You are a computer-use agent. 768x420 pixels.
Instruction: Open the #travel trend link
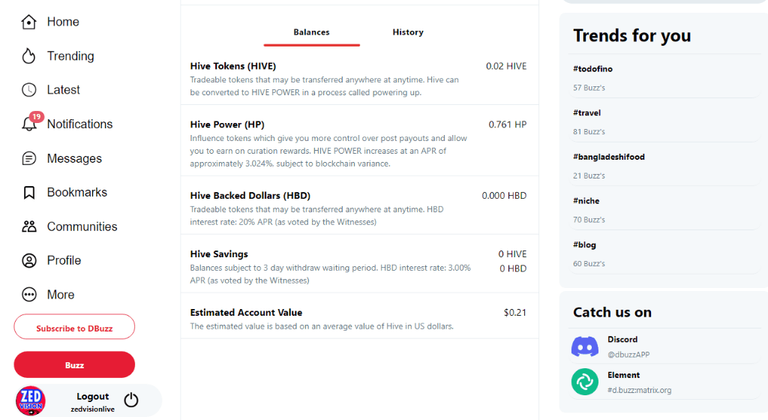[x=587, y=113]
